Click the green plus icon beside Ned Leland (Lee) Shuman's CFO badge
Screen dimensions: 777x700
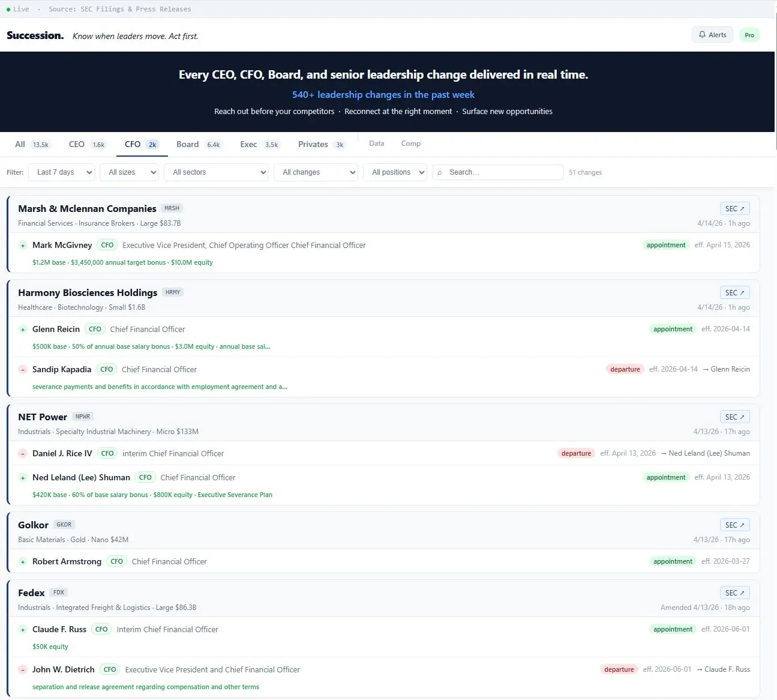[x=23, y=478]
